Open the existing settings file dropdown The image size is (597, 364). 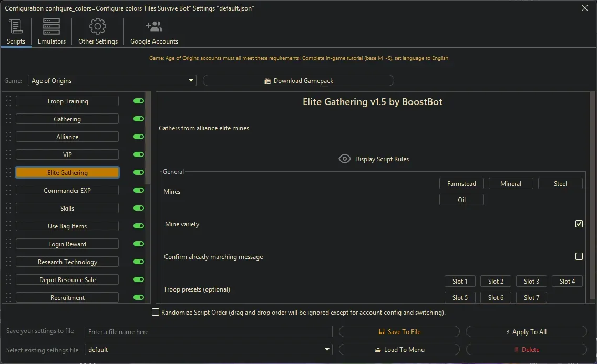327,350
